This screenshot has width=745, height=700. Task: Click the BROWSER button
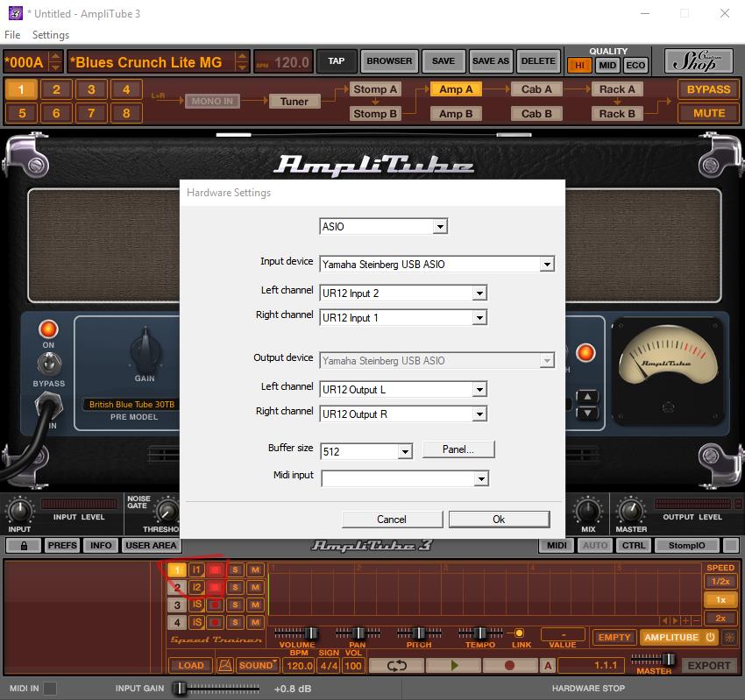389,60
